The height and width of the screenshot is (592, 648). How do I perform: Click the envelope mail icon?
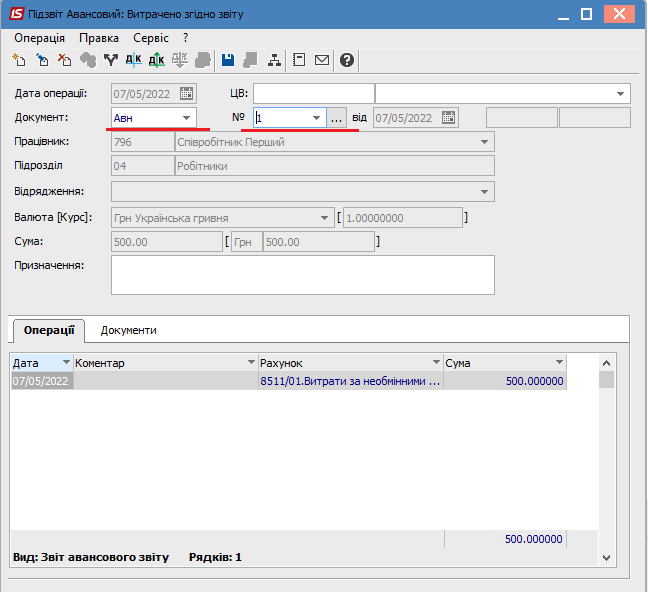coord(322,60)
